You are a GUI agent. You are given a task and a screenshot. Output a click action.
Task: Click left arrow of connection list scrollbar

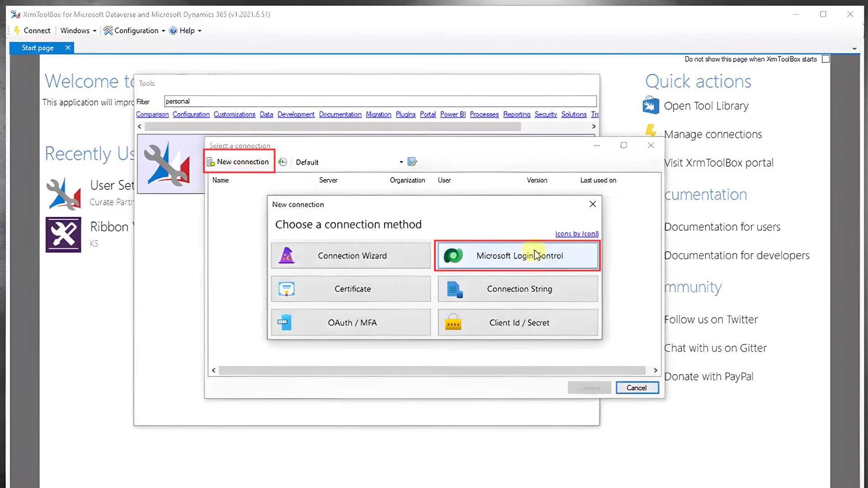[214, 371]
